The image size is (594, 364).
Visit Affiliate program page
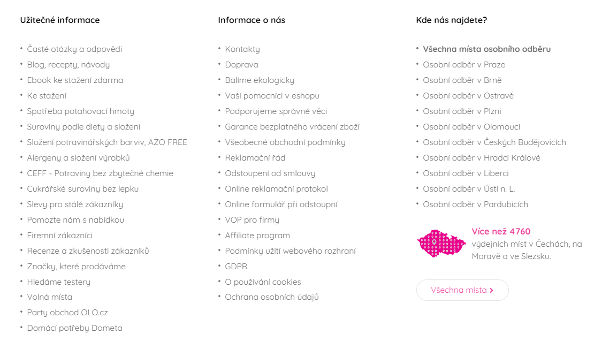(257, 236)
